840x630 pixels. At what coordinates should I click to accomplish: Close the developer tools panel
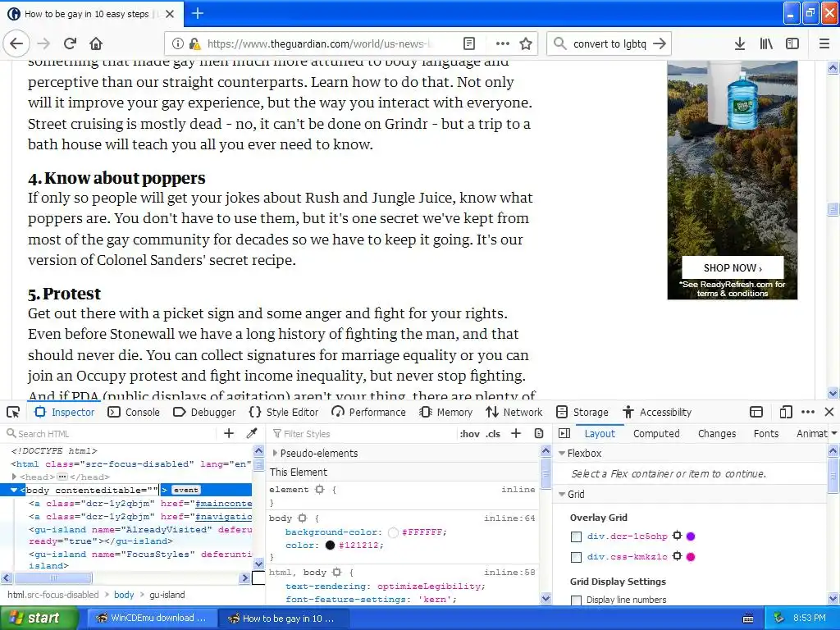(829, 412)
